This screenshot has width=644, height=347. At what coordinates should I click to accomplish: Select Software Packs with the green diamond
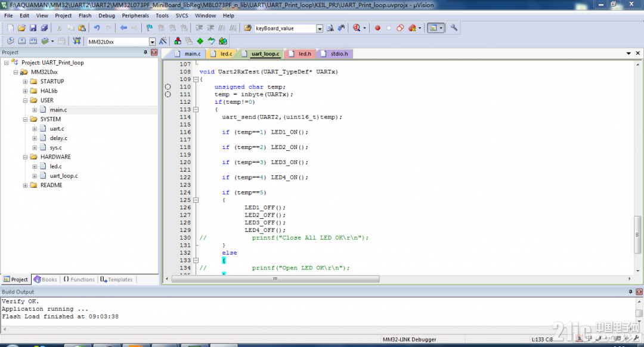pos(200,41)
